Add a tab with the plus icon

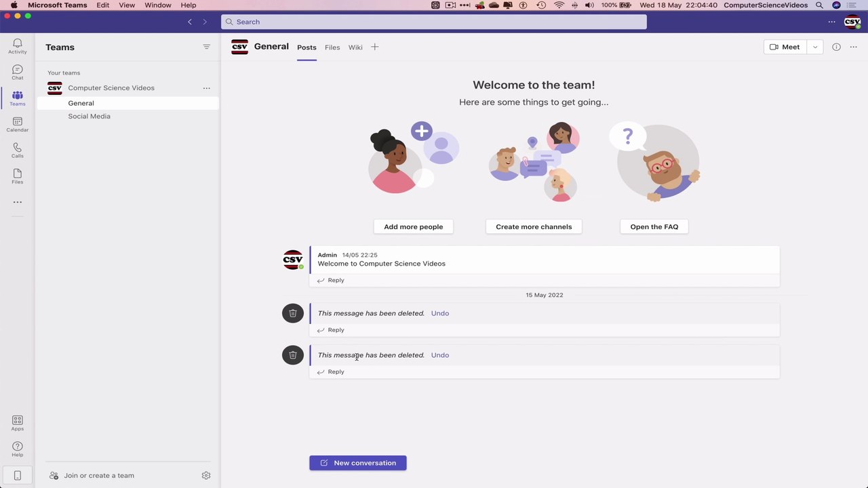(x=374, y=47)
